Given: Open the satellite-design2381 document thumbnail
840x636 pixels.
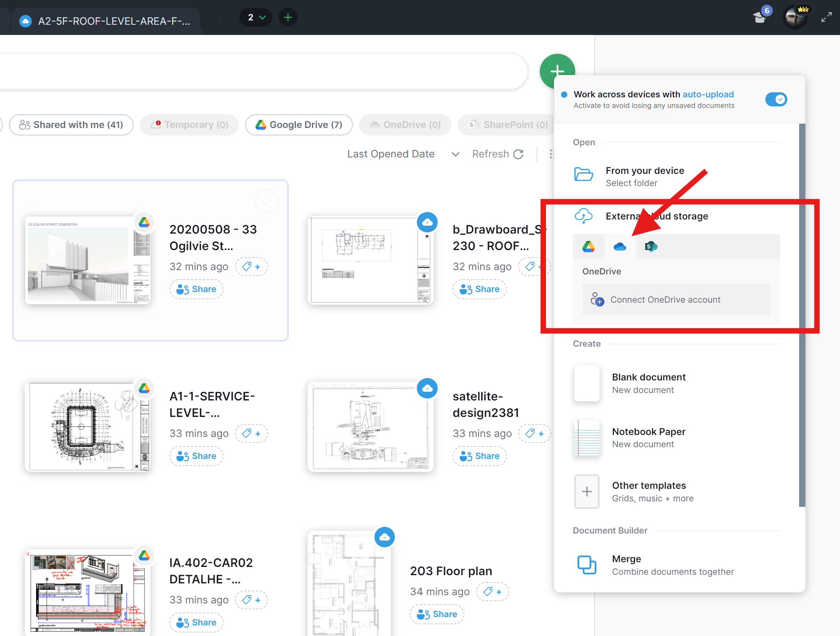Looking at the screenshot, I should [369, 427].
